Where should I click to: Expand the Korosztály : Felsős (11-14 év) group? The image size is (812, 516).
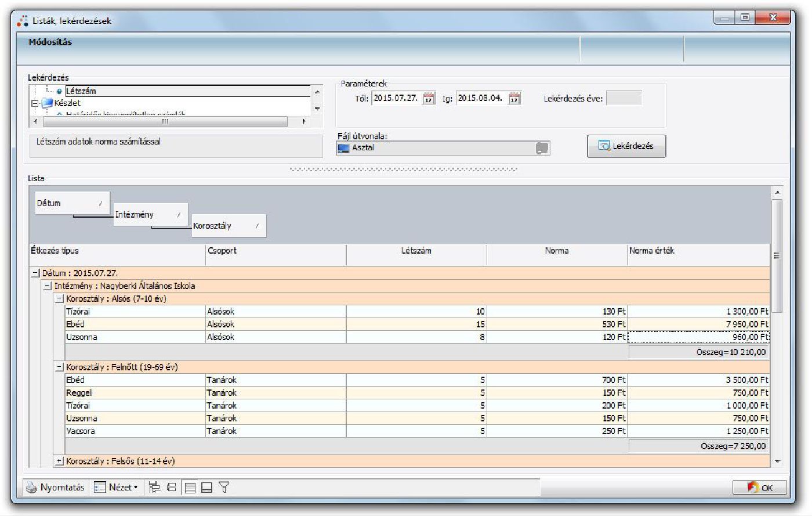click(59, 461)
